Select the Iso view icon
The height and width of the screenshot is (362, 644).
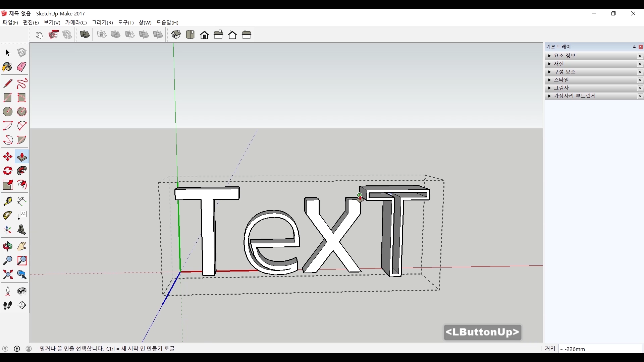tap(176, 35)
